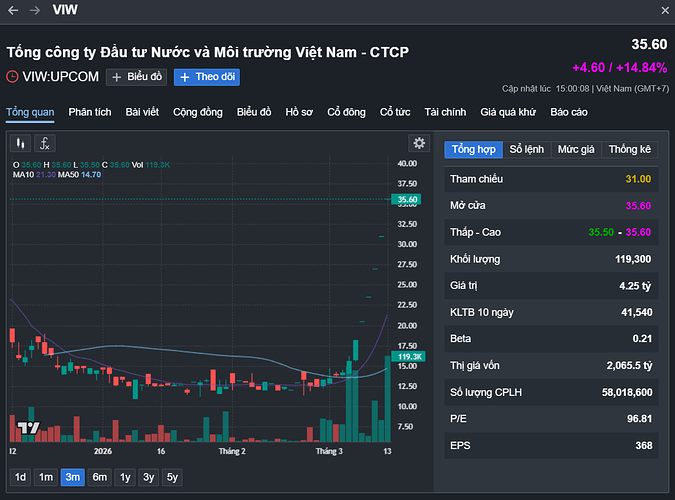The height and width of the screenshot is (500, 675).
Task: Choose the 5y chart range
Action: (x=173, y=477)
